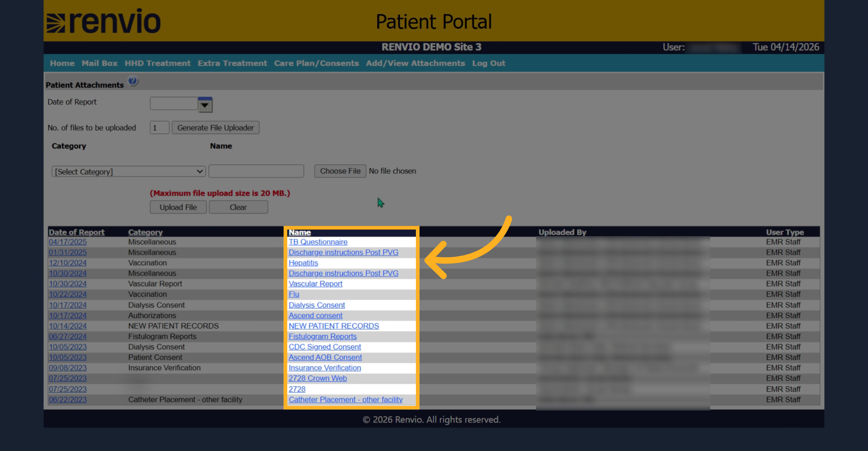Click the help question mark icon

[x=133, y=81]
